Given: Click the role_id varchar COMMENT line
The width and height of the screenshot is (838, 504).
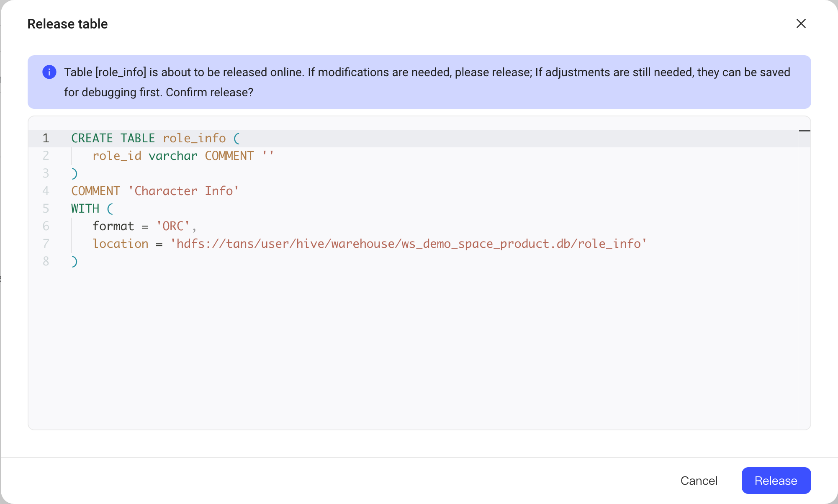Looking at the screenshot, I should tap(183, 156).
